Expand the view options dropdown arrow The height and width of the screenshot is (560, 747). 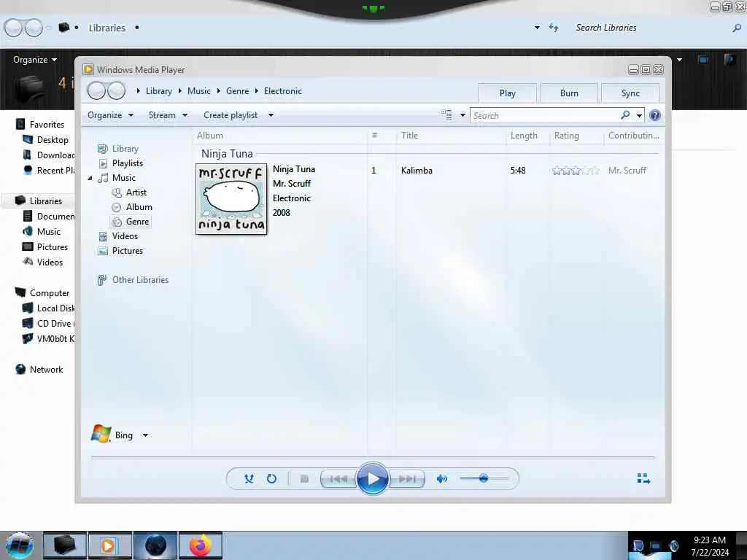tap(462, 115)
